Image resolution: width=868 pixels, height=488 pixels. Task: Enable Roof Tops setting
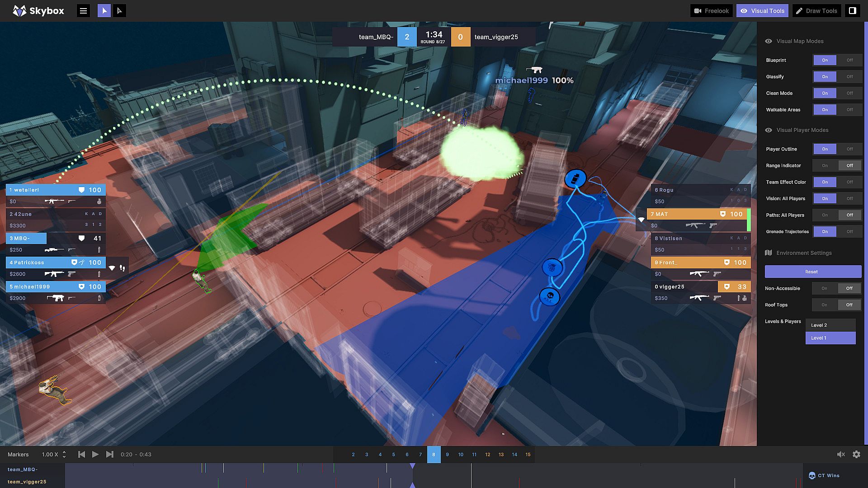[x=824, y=305]
